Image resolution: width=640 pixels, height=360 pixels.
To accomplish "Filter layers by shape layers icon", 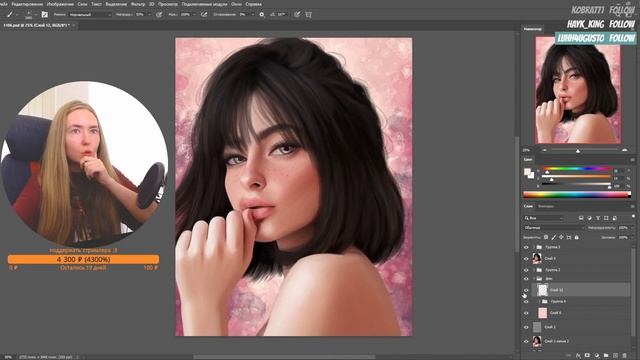I will point(606,218).
